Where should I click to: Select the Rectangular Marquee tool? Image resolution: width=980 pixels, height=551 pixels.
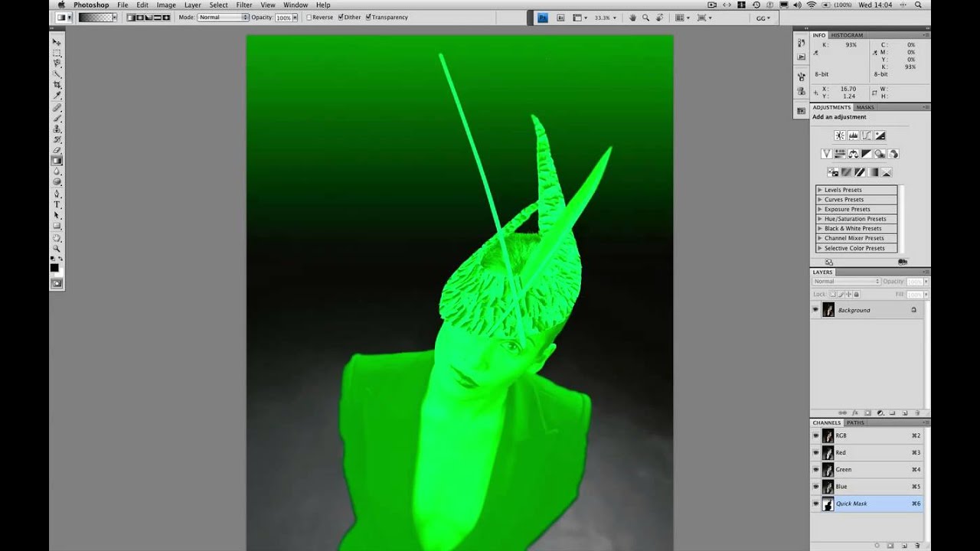coord(57,53)
